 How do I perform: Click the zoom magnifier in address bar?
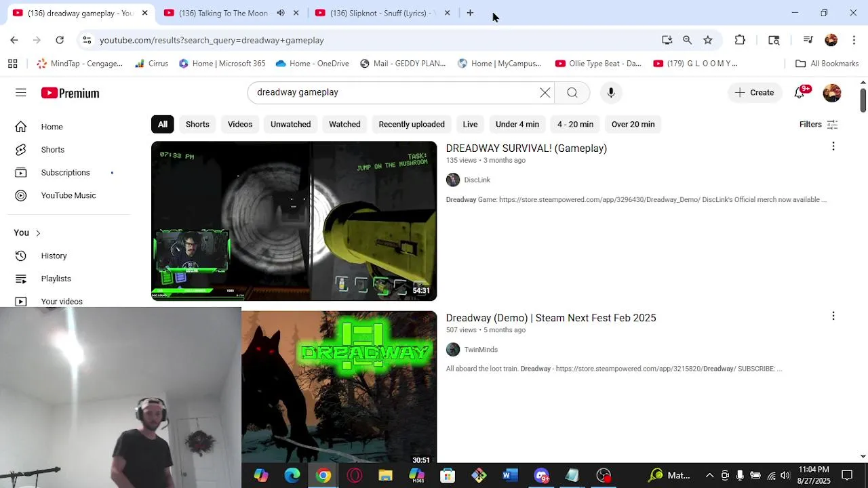(688, 40)
